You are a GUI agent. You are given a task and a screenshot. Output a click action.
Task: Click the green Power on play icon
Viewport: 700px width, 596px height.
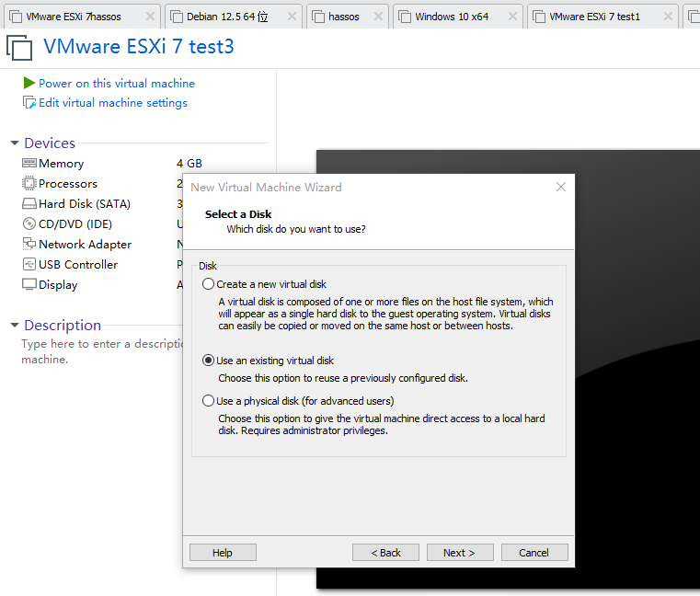(29, 83)
